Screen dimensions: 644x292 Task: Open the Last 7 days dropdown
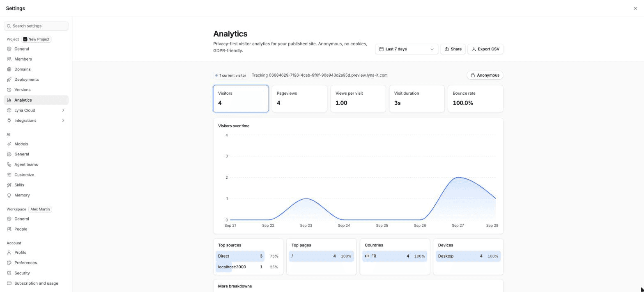(x=406, y=49)
